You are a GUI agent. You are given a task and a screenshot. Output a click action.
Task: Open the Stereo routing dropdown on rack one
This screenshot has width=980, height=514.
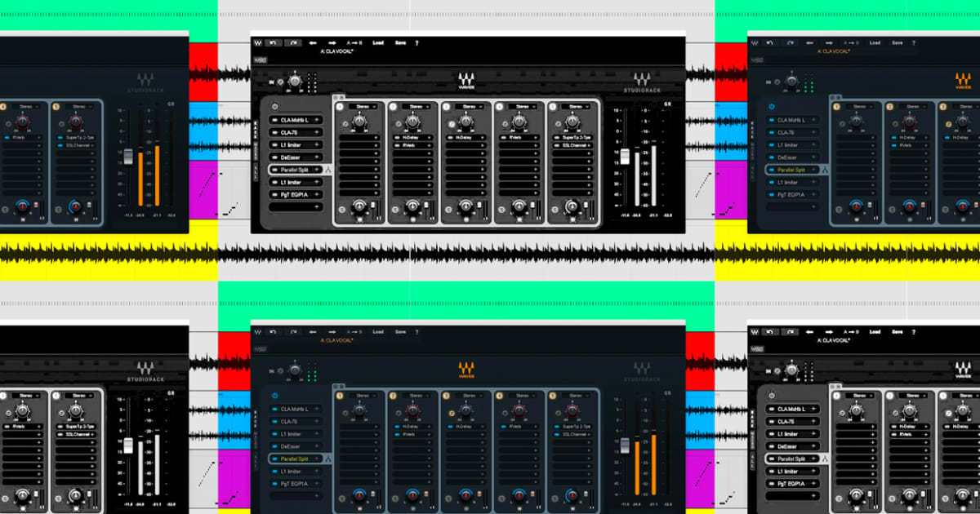[362, 106]
